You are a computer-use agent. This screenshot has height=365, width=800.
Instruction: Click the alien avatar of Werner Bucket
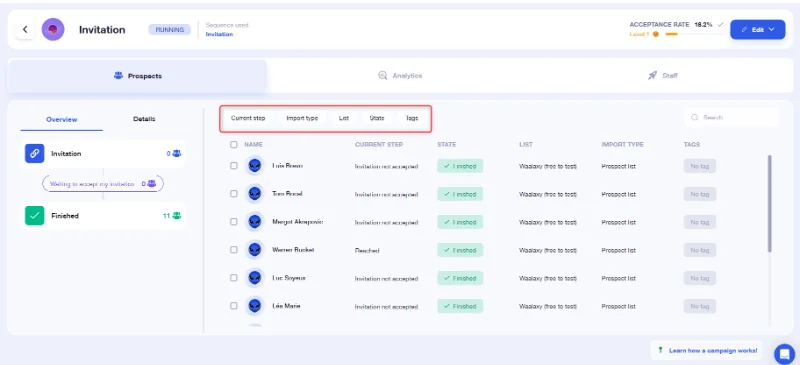255,250
